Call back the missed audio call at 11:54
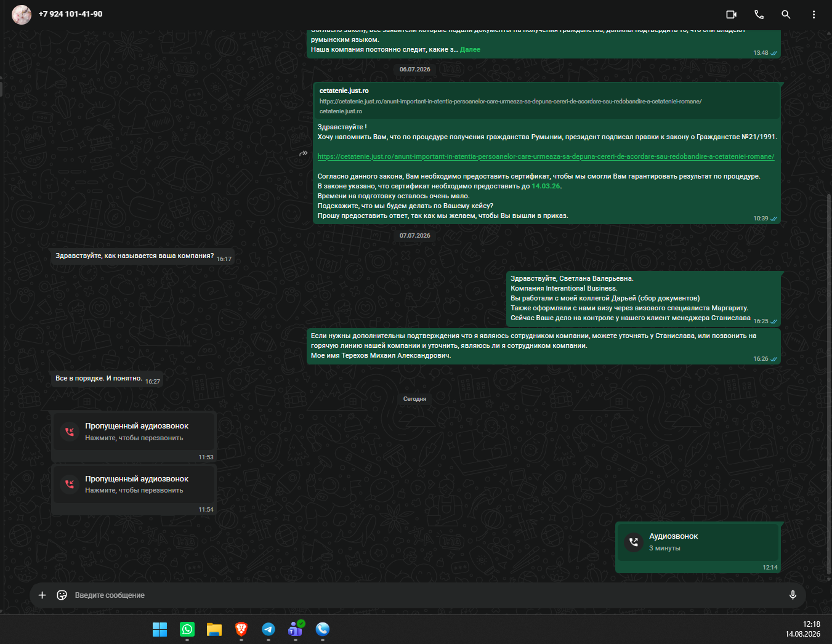Screen dimensions: 832x644 (134, 485)
